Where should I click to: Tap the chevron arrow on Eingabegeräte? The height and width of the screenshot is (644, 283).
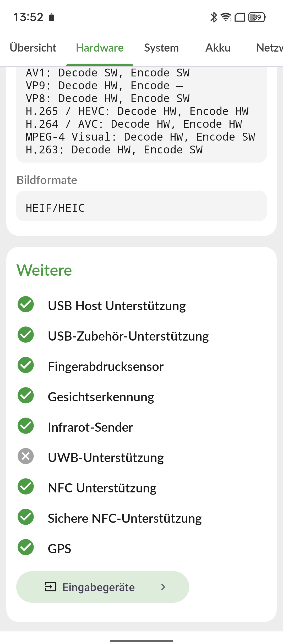coord(163,587)
